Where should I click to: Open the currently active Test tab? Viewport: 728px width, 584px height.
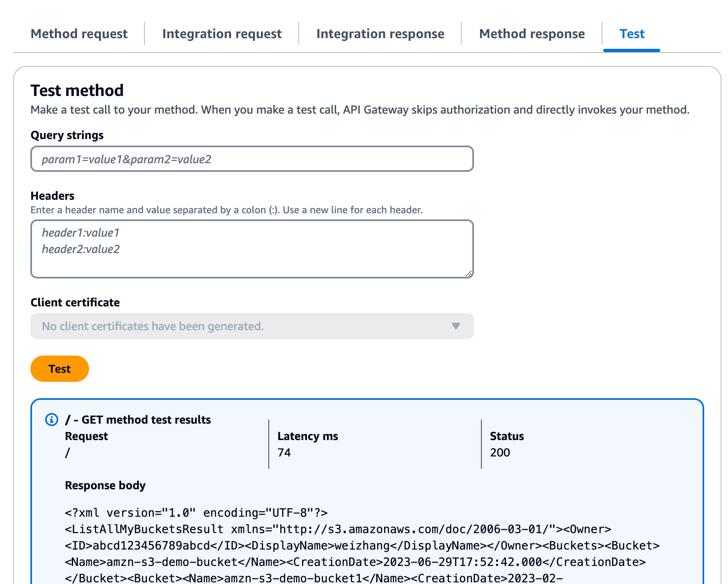point(632,34)
